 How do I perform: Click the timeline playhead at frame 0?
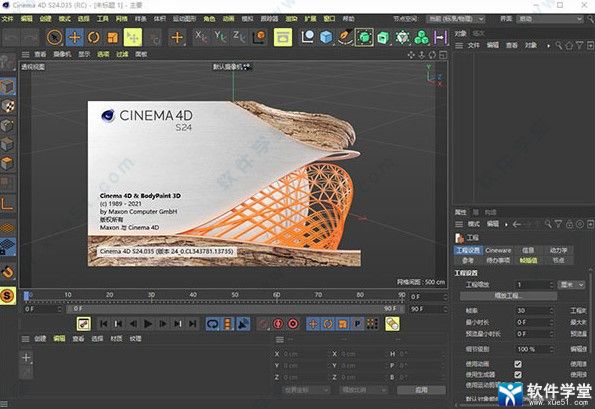(26, 296)
